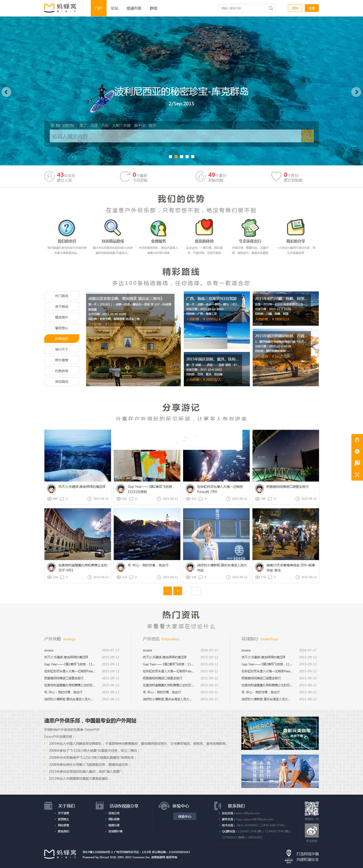Open the 成都出发老挝会晒 golden temple route card
Screen dimensions: 363x868
pyautogui.click(x=134, y=339)
